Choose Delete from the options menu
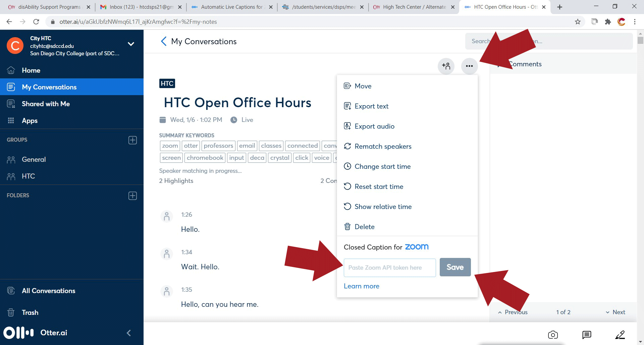644x345 pixels. (364, 227)
